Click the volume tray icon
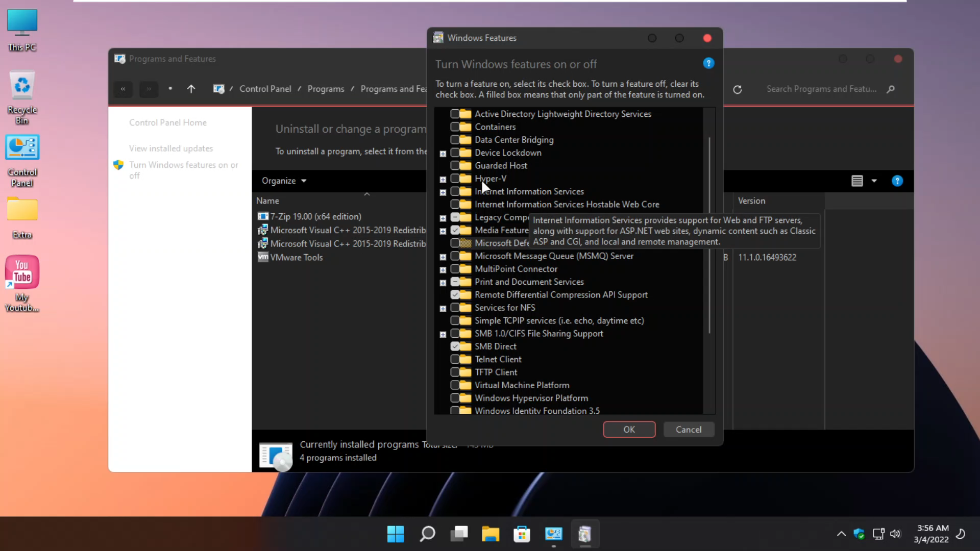Viewport: 980px width, 551px height. tap(895, 534)
